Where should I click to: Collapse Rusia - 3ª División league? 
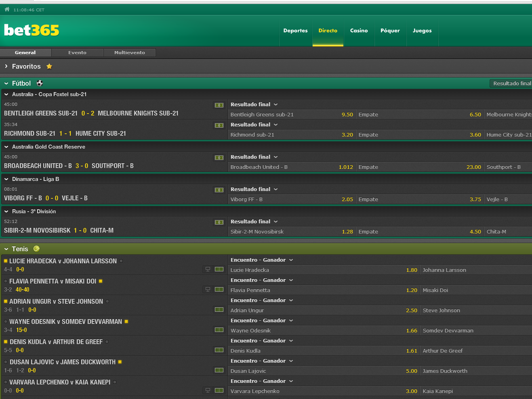[6, 212]
